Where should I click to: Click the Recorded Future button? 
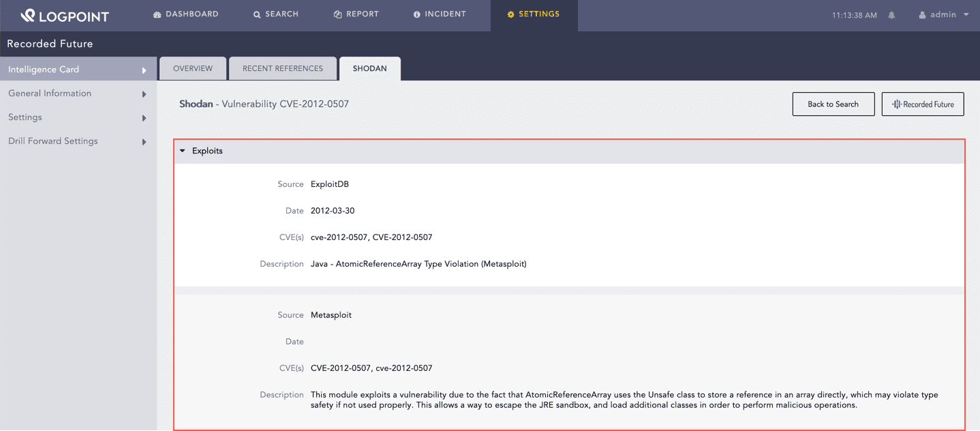[x=923, y=104]
